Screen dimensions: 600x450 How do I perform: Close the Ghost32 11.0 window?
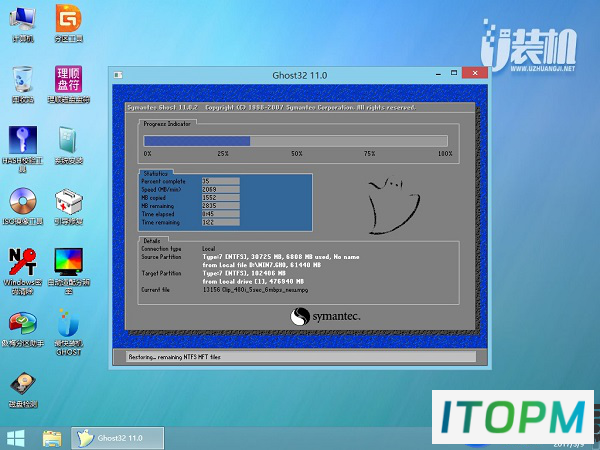(475, 73)
